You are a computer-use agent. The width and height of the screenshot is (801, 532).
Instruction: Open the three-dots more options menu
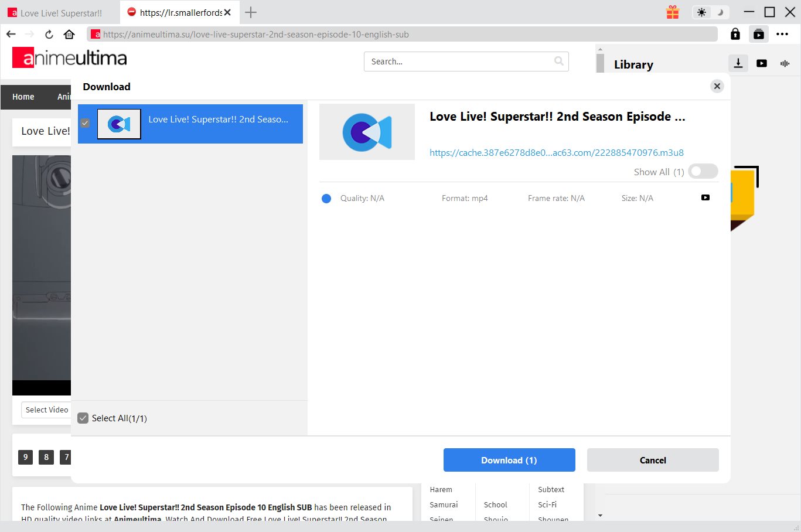coord(782,35)
